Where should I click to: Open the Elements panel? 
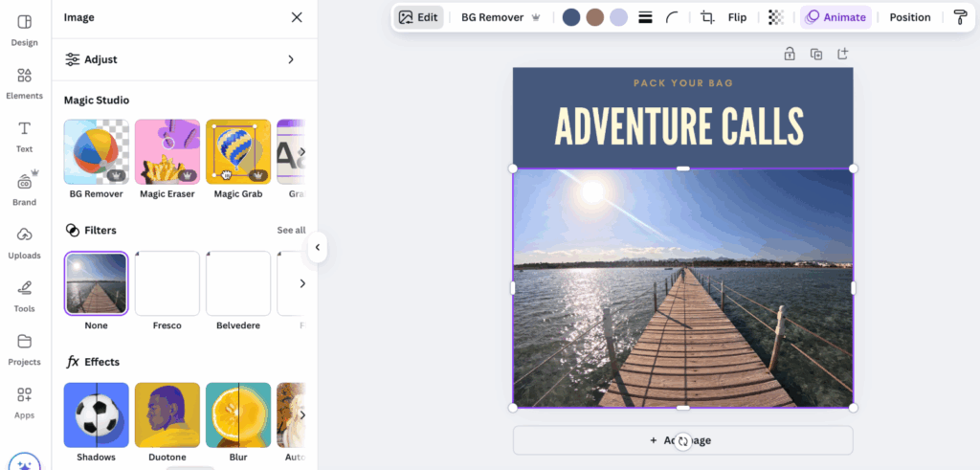(x=24, y=83)
